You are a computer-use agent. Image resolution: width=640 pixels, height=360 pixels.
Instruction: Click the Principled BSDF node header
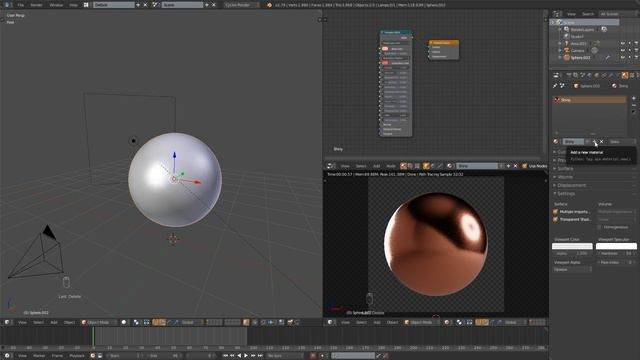click(x=396, y=32)
